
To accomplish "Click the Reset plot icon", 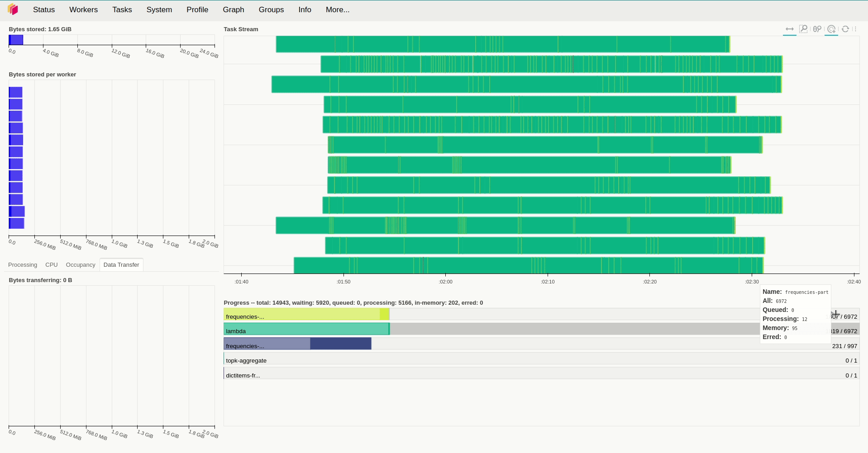I will pyautogui.click(x=845, y=29).
